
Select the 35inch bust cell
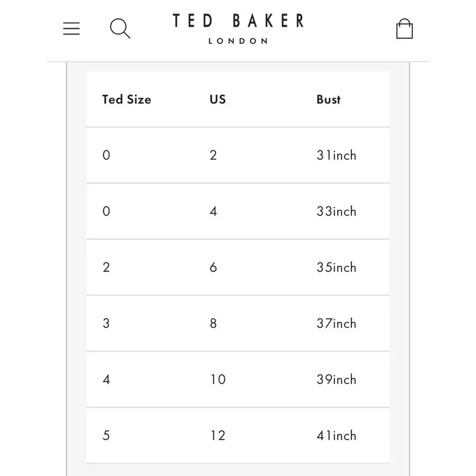click(337, 268)
